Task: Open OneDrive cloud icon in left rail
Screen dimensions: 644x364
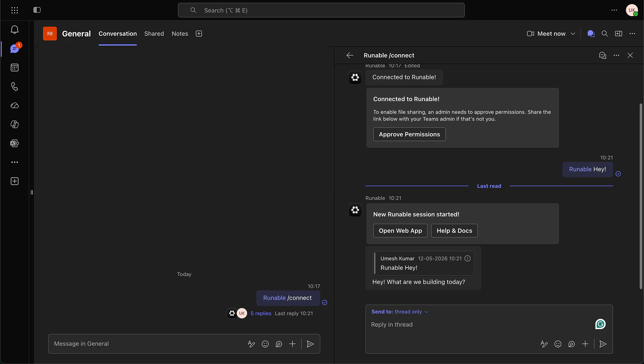Action: 15,105
